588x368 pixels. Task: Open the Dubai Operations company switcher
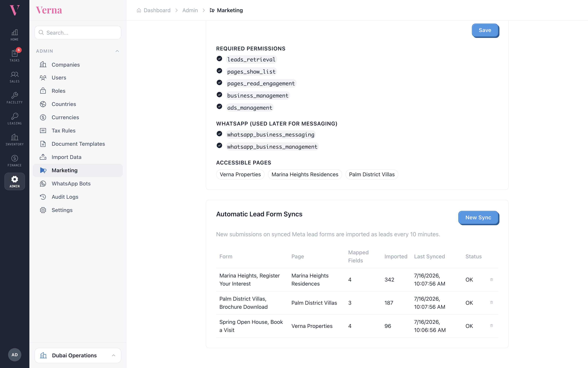[78, 355]
